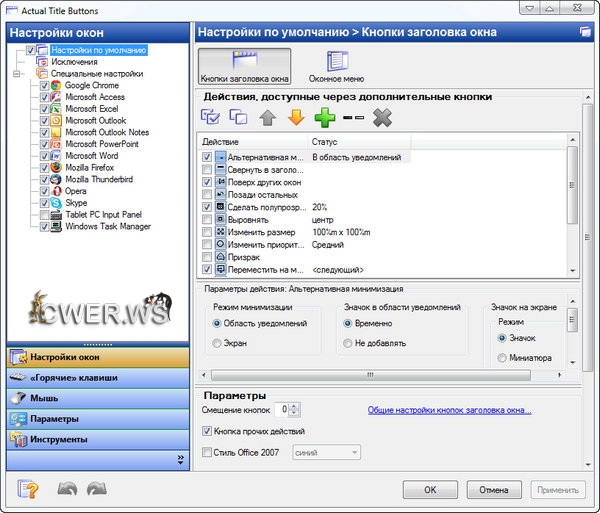Click the uncheck all actions icon
Viewport: 600px width, 513px height.
(x=239, y=118)
